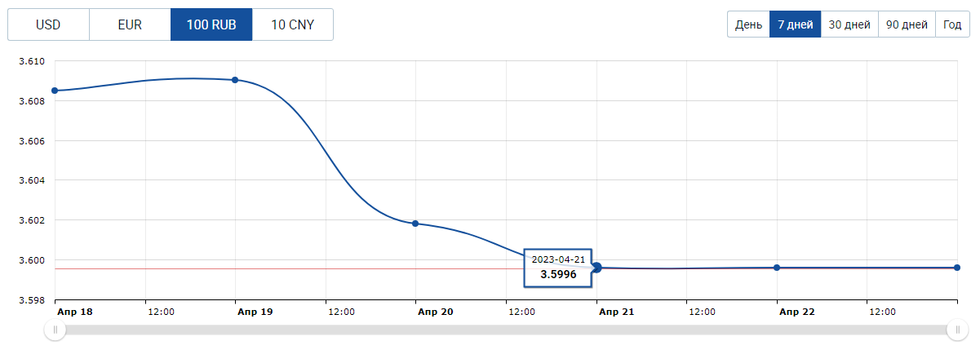This screenshot has height=350, width=980.
Task: Click the Apr 20 data point
Action: tap(415, 224)
